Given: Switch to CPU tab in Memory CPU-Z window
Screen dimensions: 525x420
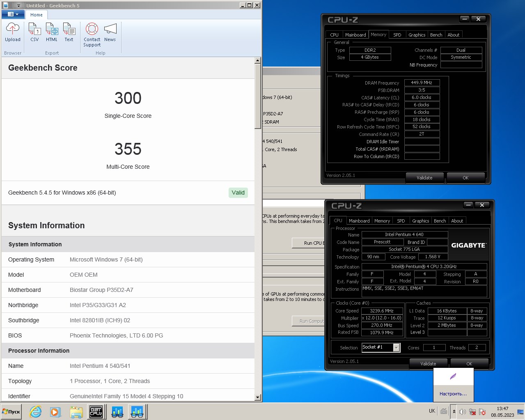Looking at the screenshot, I should pos(334,35).
